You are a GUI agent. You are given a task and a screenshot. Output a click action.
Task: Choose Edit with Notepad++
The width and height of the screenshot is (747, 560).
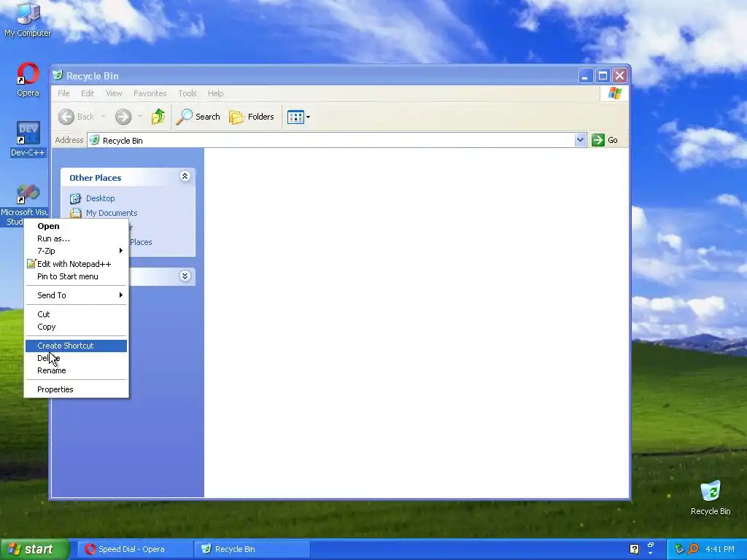76,264
